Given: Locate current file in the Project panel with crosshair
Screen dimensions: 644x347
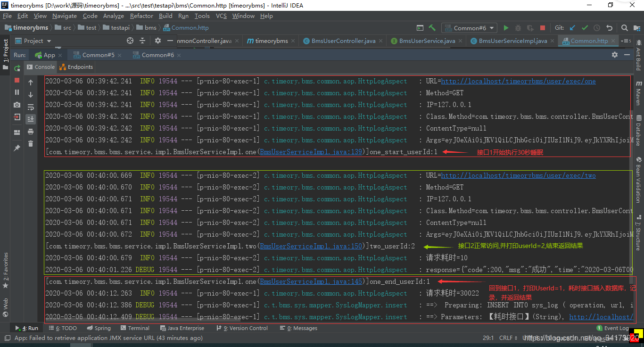Looking at the screenshot, I should (130, 41).
